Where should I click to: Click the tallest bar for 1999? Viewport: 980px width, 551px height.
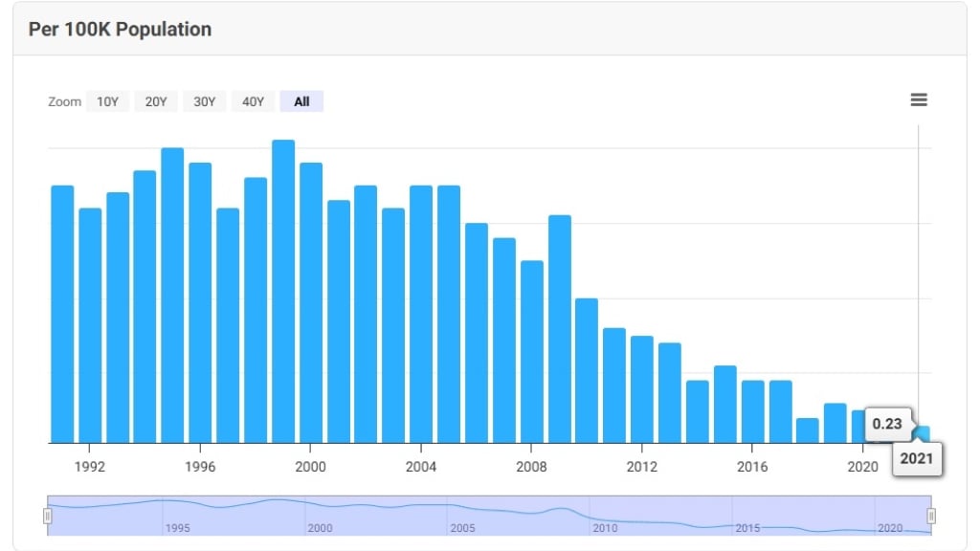point(283,292)
